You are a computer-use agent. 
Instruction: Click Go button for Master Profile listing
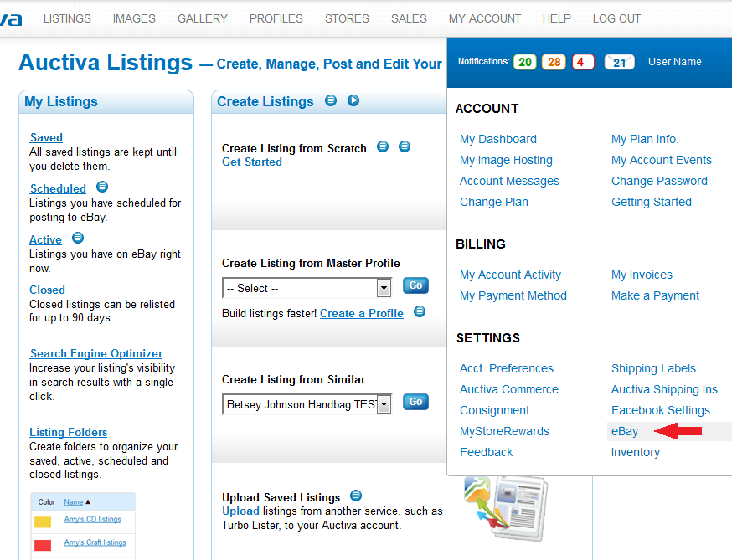pyautogui.click(x=415, y=285)
